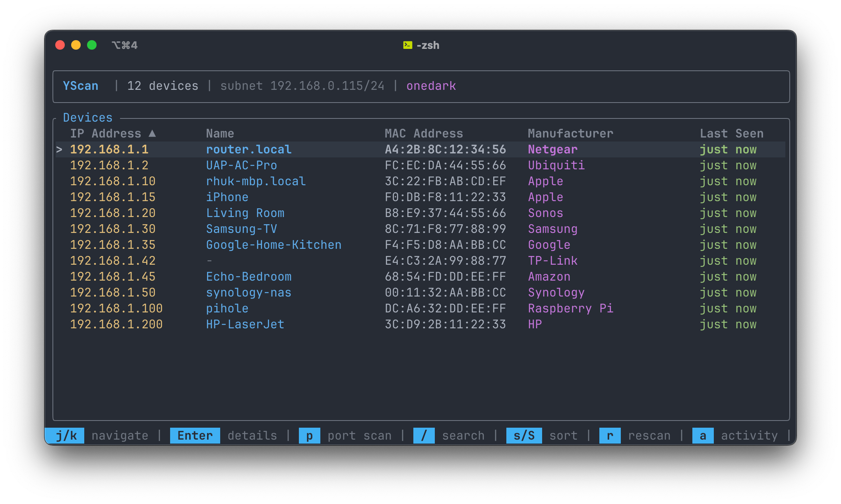Select IP address 192.168.1.42

coord(113,261)
